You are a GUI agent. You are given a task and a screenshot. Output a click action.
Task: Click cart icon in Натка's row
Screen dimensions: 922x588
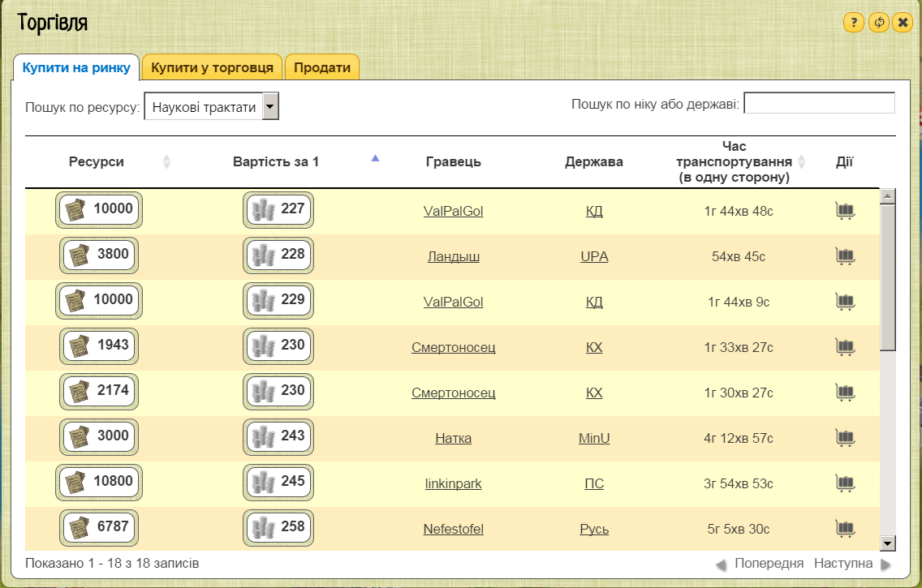(845, 438)
